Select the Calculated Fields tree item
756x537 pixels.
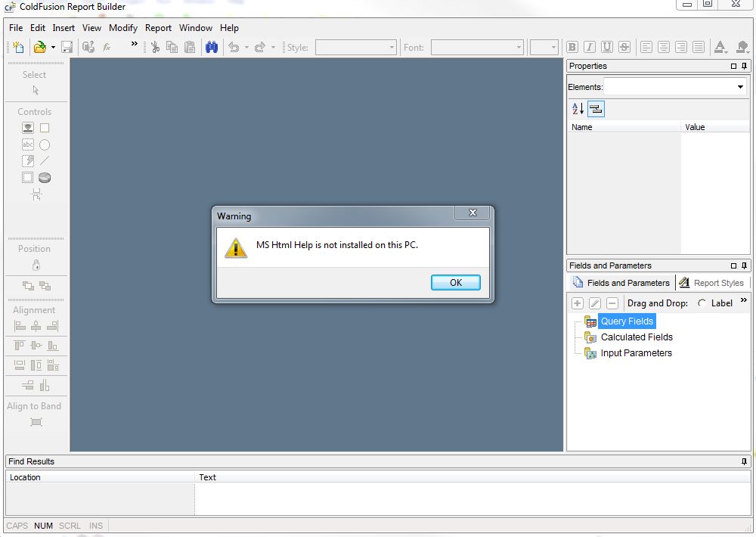[x=637, y=337]
